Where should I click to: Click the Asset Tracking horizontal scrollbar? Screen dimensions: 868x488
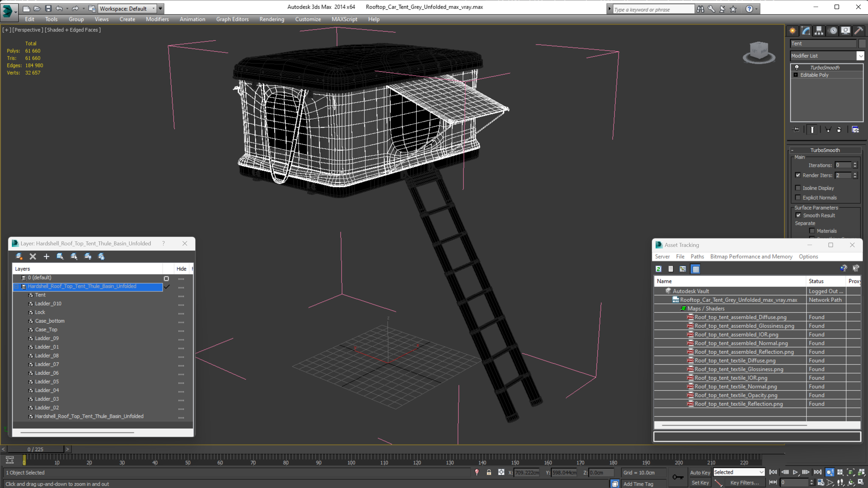tap(734, 425)
